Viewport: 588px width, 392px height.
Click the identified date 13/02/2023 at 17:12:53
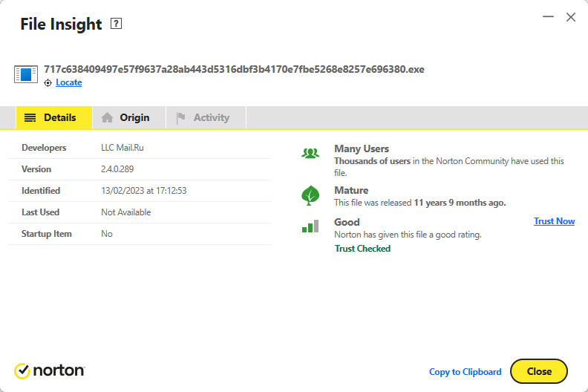pos(143,191)
